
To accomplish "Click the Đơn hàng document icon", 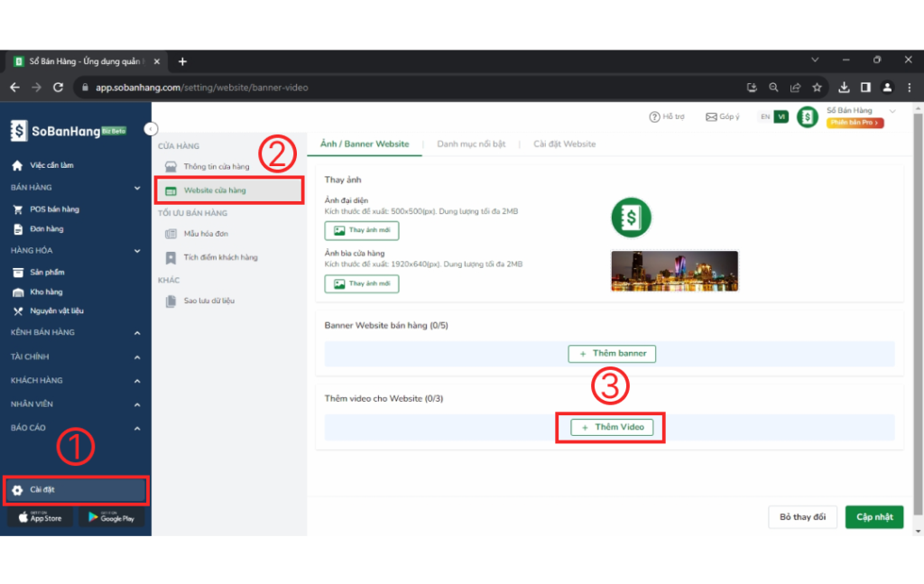I will (18, 229).
